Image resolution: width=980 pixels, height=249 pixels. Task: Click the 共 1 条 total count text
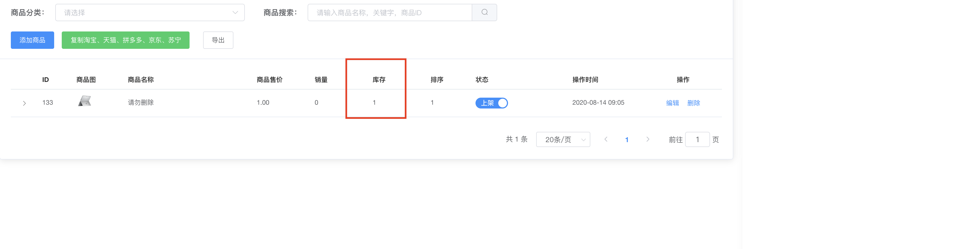point(517,139)
